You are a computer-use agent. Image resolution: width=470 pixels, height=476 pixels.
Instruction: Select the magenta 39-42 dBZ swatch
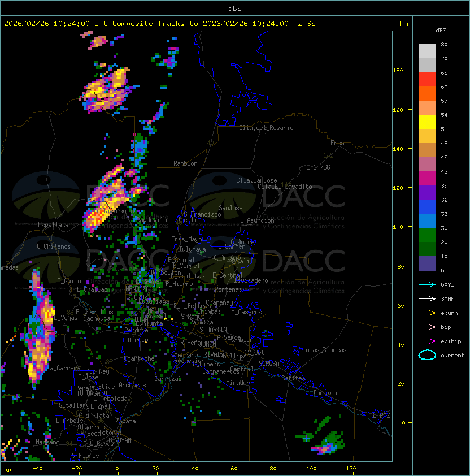coord(427,179)
